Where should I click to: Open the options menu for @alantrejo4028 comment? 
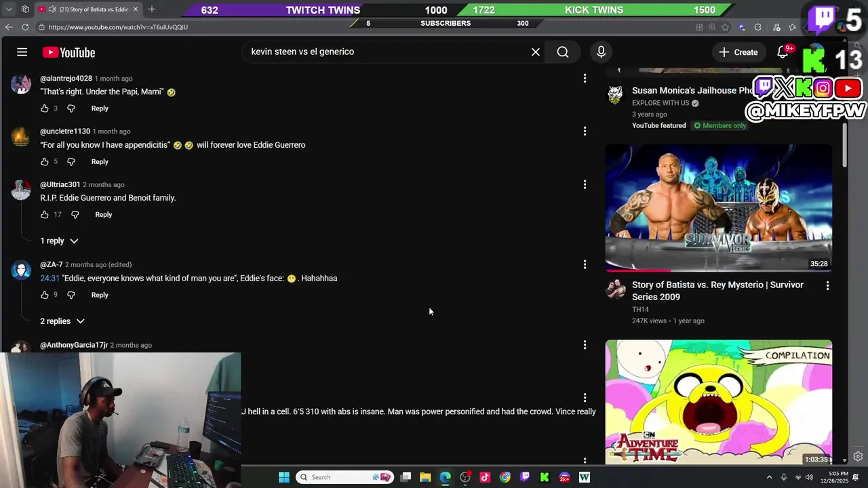585,79
